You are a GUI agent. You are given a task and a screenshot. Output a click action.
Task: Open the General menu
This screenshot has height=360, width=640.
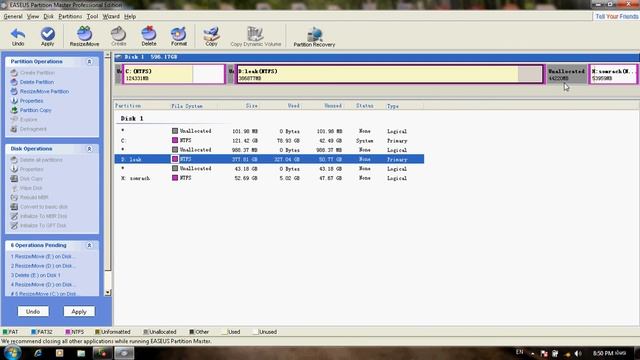tap(13, 16)
